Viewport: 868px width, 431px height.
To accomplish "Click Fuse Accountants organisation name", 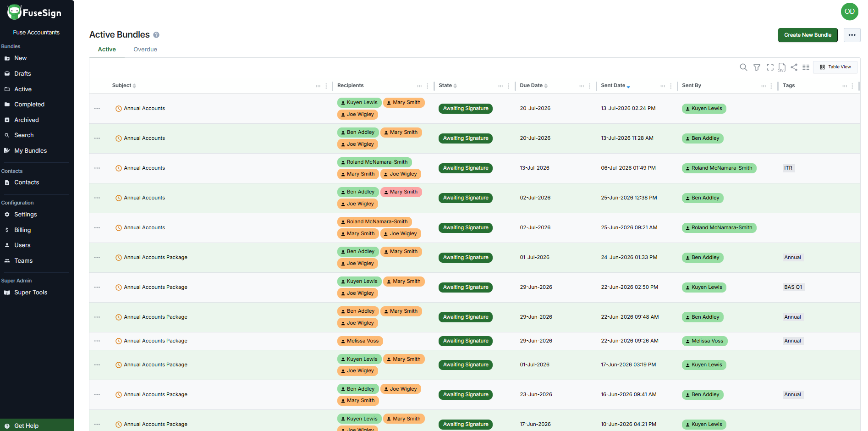I will coord(36,33).
